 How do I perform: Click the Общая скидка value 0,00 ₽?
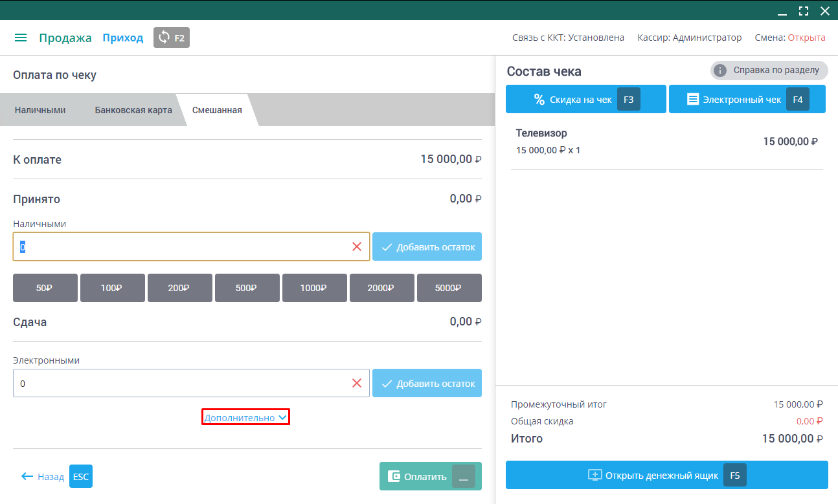pos(810,421)
